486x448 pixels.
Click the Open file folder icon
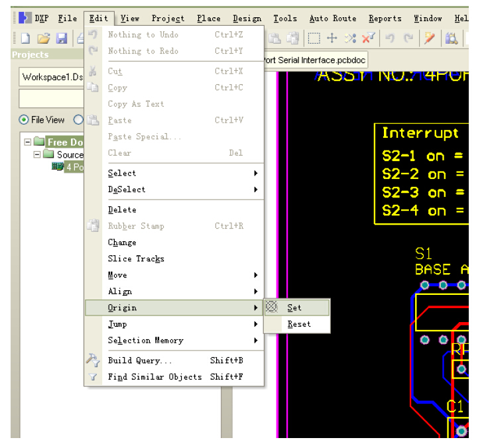tap(43, 38)
